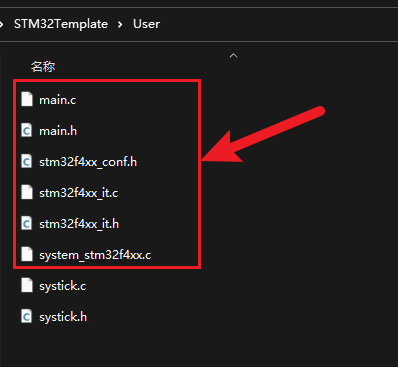Click the stm32f4xx_it.c file icon
Image resolution: width=398 pixels, height=367 pixels.
[27, 192]
